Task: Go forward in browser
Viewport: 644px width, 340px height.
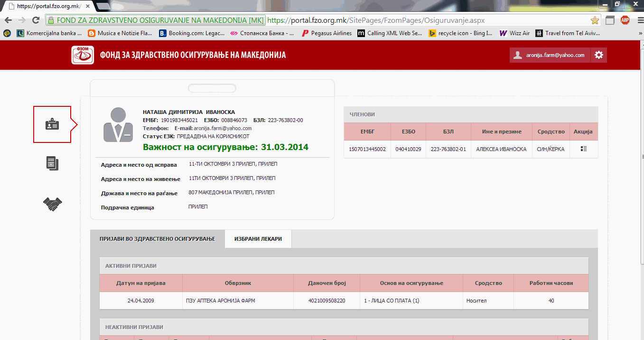Action: coord(21,20)
